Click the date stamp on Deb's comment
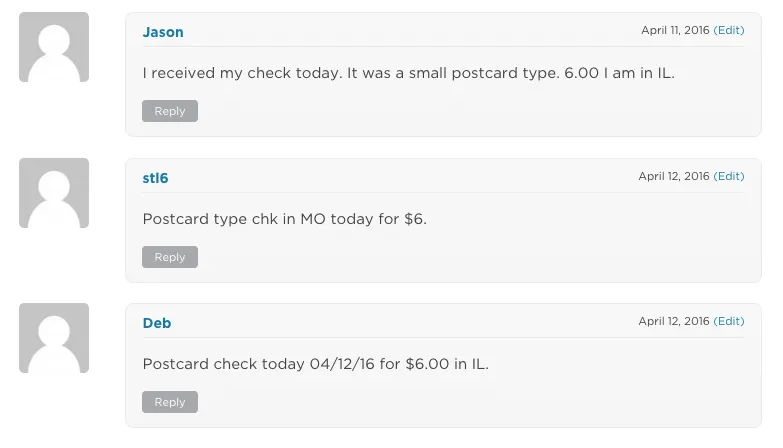783x448 pixels. (x=674, y=321)
